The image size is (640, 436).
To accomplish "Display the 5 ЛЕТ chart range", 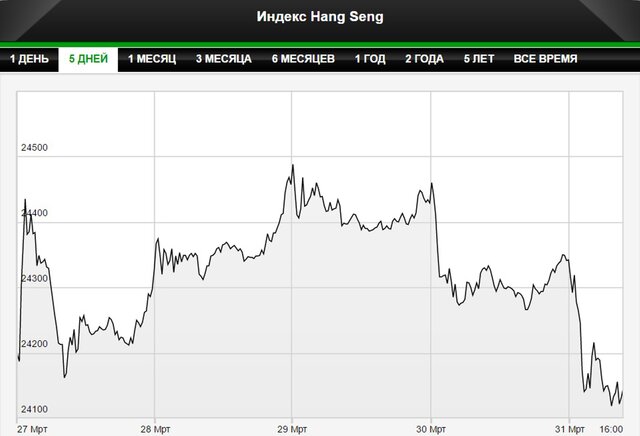I will 478,59.
